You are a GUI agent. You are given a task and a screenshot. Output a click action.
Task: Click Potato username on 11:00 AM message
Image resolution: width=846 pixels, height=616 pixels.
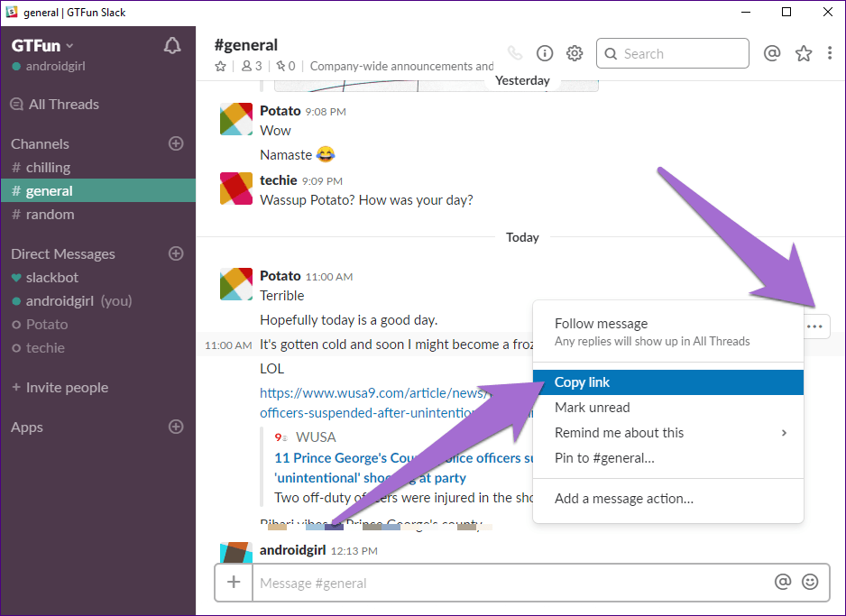[280, 276]
